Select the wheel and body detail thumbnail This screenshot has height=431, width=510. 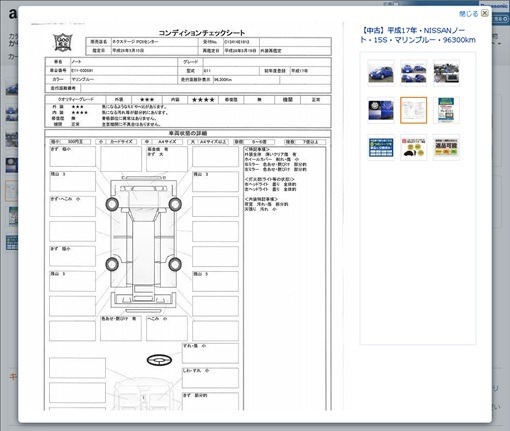(x=381, y=110)
